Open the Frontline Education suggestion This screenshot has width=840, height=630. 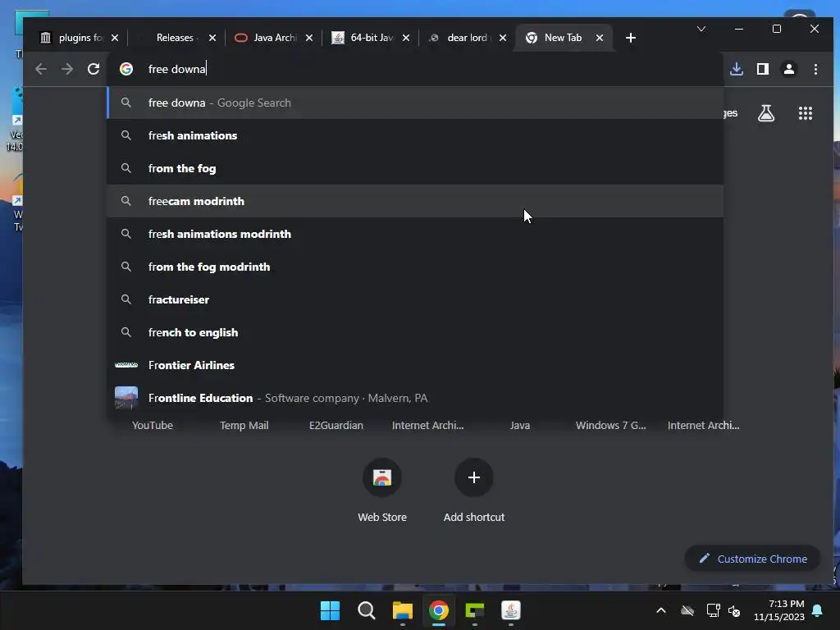point(415,398)
